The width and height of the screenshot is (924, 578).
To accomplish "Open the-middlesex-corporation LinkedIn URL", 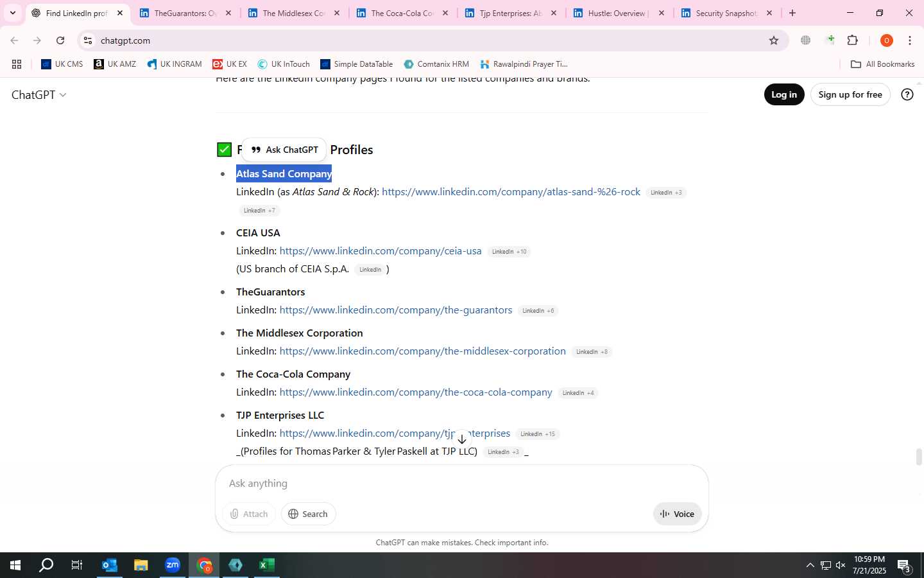I will (423, 351).
